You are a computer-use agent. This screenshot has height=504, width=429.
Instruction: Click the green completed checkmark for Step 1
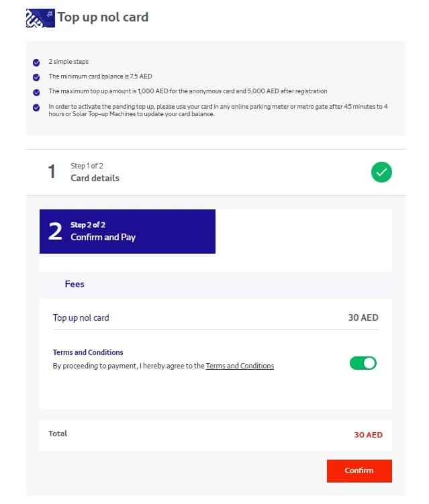click(x=381, y=172)
